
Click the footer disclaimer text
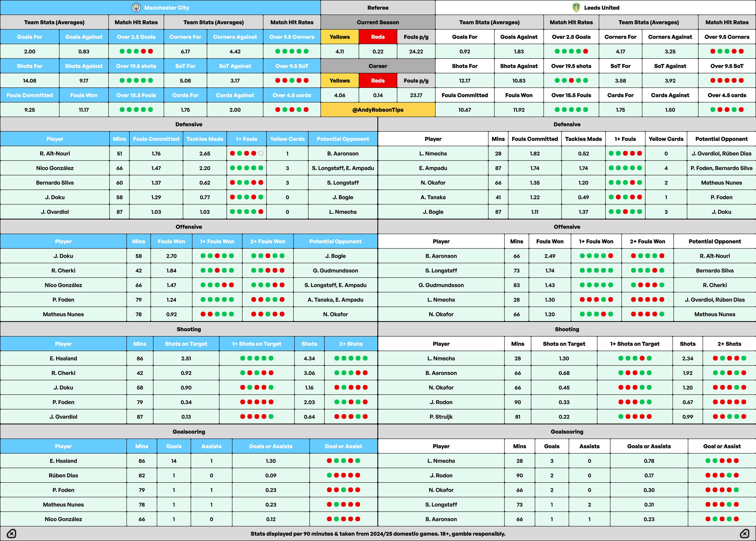tap(378, 534)
